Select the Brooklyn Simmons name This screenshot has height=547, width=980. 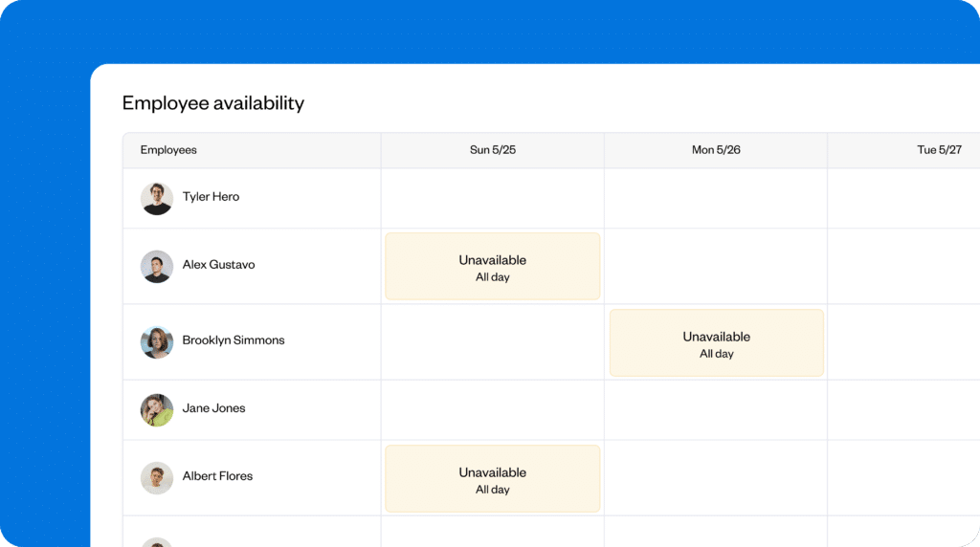pyautogui.click(x=234, y=340)
